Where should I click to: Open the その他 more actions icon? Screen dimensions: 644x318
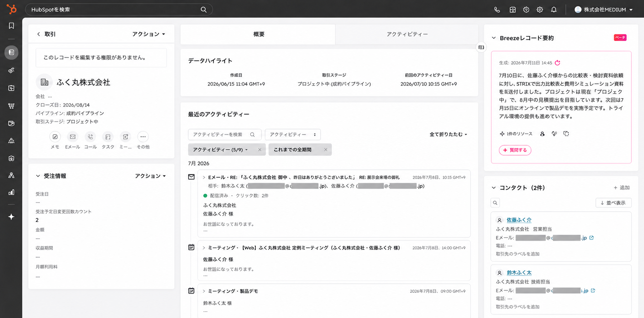[x=143, y=137]
